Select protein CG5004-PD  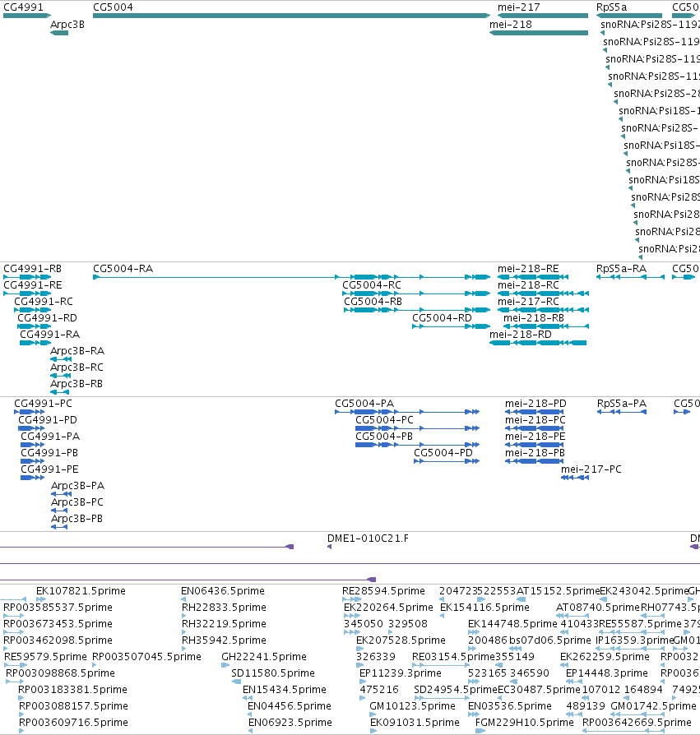tap(443, 452)
